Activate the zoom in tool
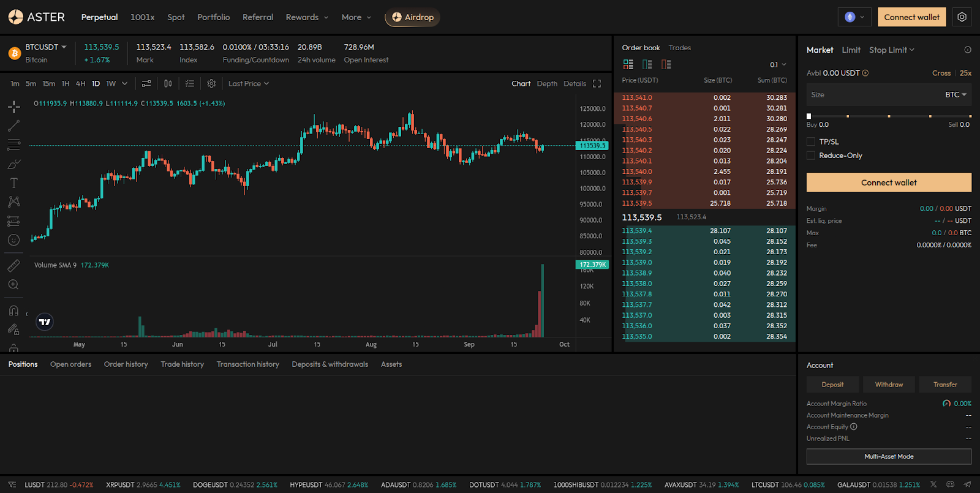 click(14, 285)
